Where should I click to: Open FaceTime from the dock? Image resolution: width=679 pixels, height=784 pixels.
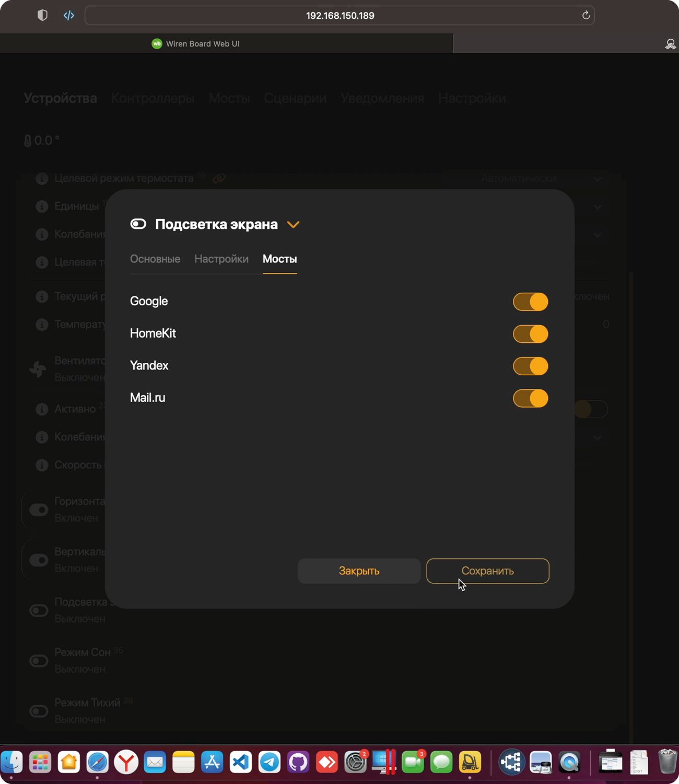[413, 762]
